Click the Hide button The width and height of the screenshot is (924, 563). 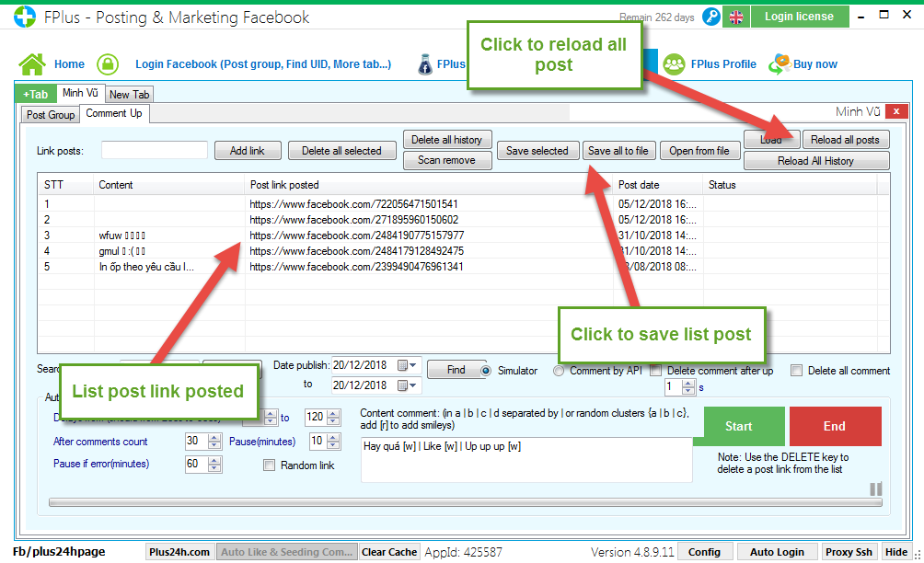(x=896, y=552)
